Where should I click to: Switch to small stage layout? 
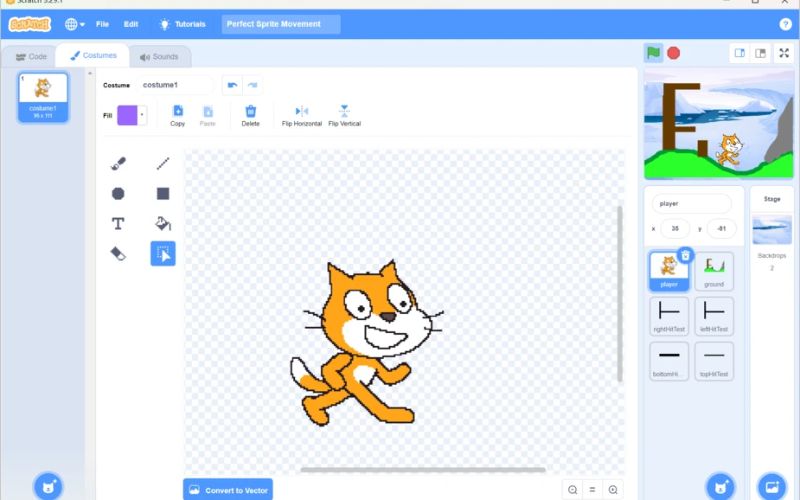(739, 53)
